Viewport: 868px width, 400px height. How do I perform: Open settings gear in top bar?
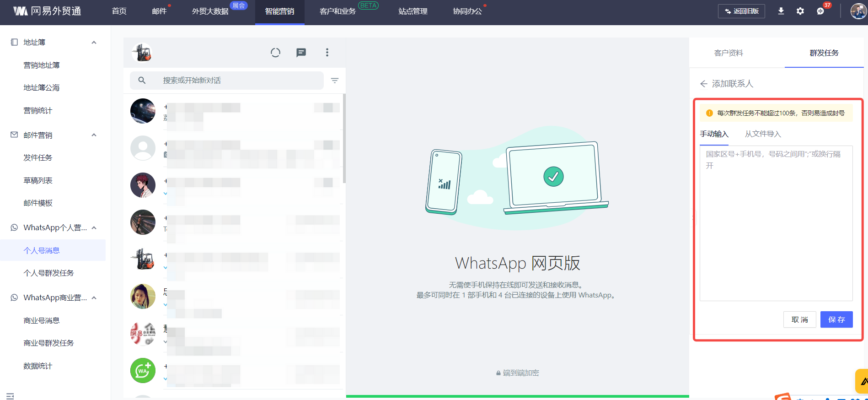coord(800,11)
